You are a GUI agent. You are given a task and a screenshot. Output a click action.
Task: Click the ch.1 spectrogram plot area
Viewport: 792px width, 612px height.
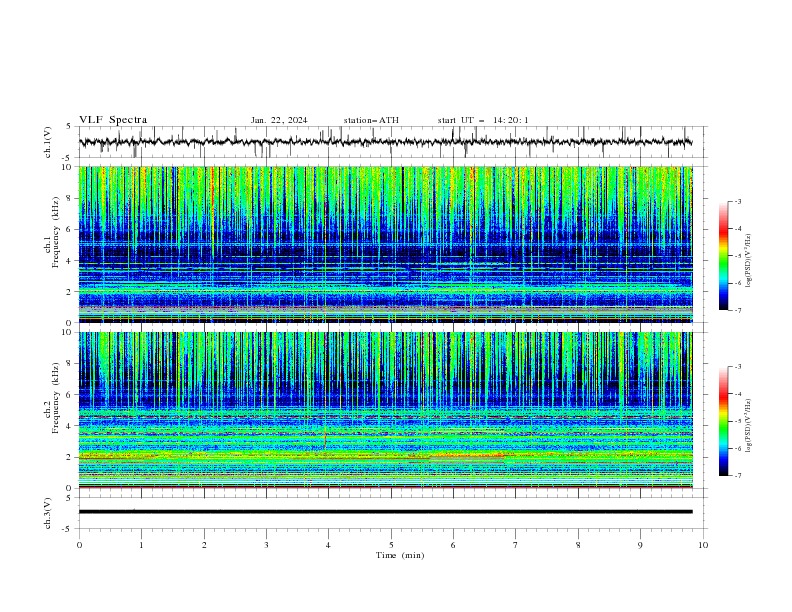click(x=386, y=244)
